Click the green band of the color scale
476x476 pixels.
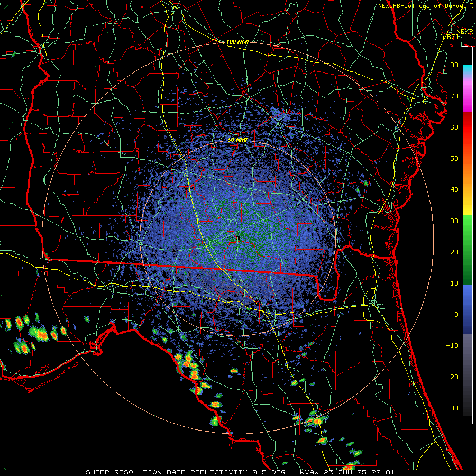[x=467, y=250]
